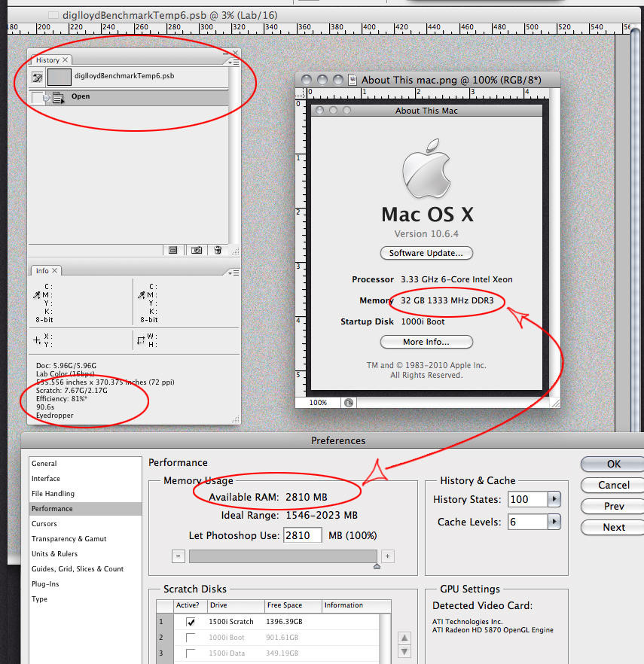Click the Drive column header
The height and width of the screenshot is (664, 644).
pos(236,606)
